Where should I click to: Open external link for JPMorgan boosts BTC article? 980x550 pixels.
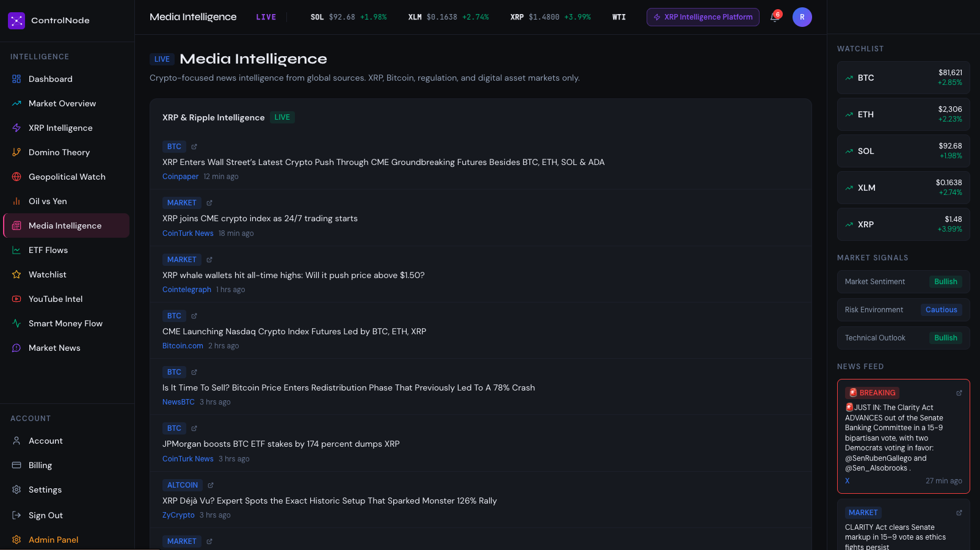click(194, 428)
